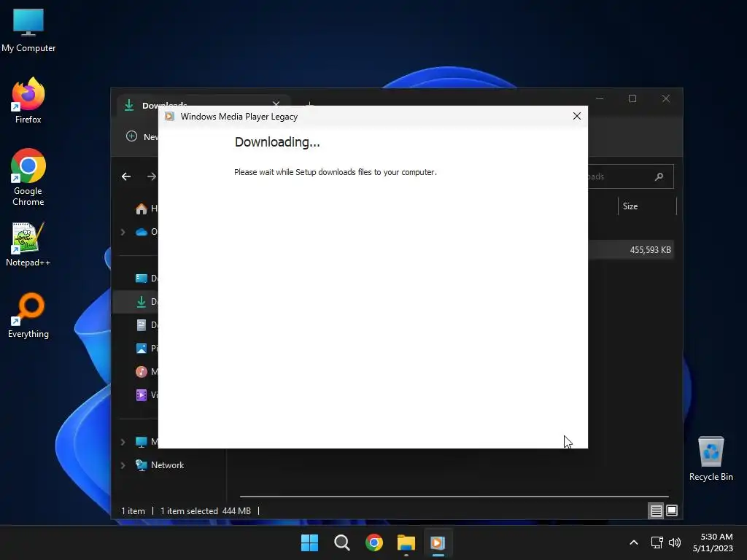Screen dimensions: 747x560
Task: Go forward in File Explorer
Action: coord(152,176)
